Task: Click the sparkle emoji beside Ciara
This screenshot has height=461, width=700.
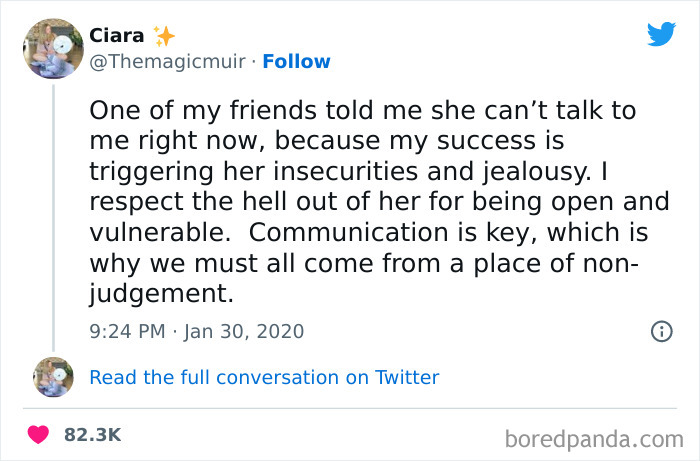Action: click(x=165, y=36)
